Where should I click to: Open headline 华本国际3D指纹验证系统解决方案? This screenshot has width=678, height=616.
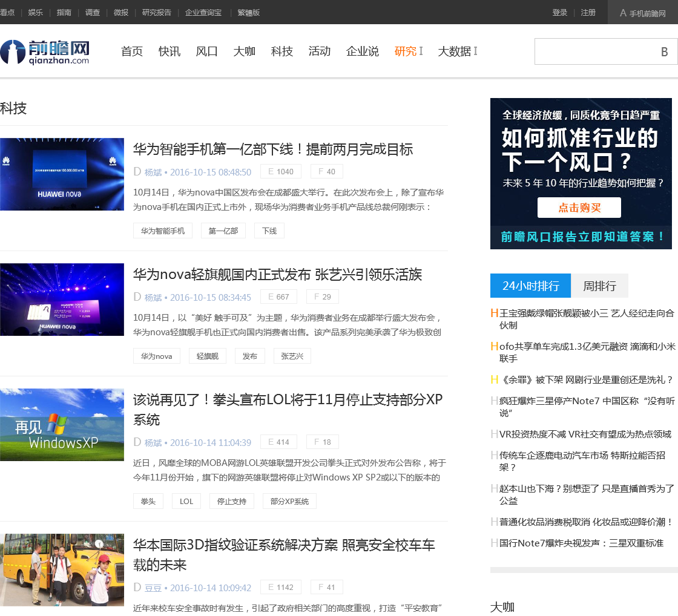284,555
